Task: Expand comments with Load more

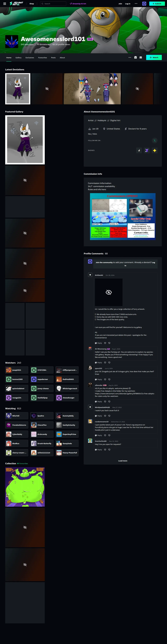Action: tap(123, 461)
